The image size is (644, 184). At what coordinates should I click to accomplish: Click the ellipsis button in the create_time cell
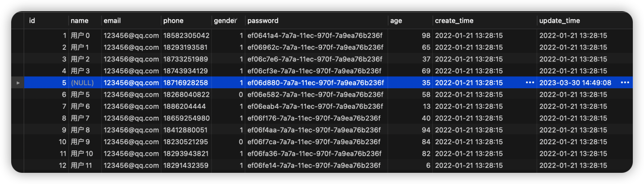click(530, 83)
